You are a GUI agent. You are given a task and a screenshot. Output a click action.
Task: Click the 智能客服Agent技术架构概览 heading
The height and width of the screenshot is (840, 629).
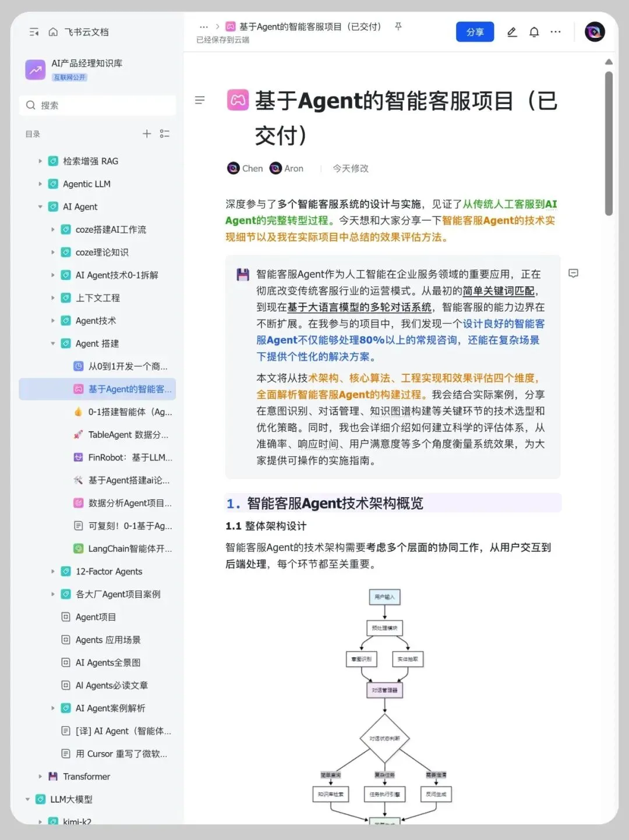tap(335, 503)
